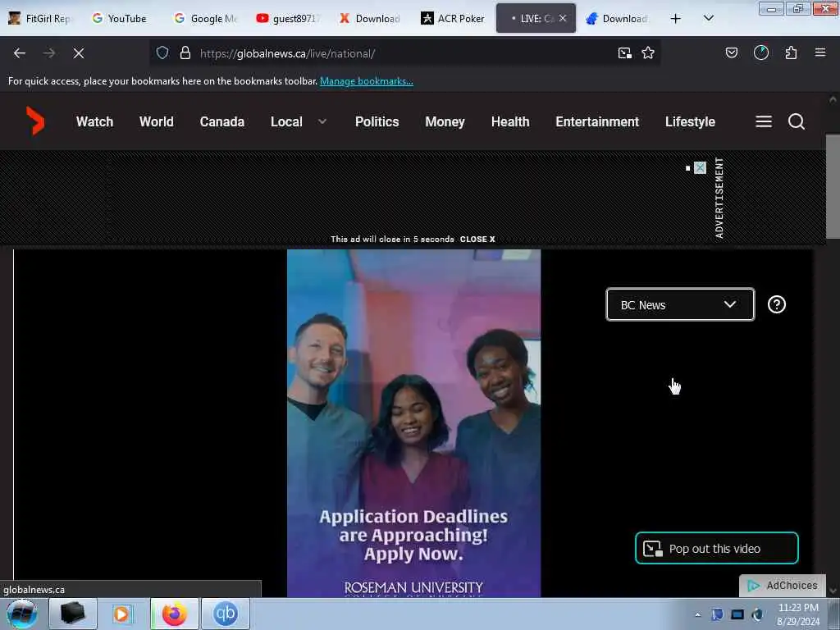Open the Lifestyle section
Viewport: 840px width, 630px height.
[x=690, y=121]
